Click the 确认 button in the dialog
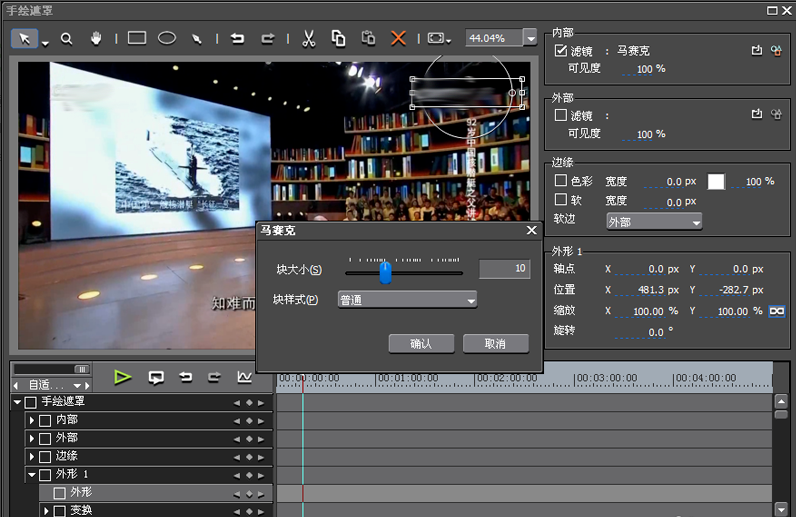The height and width of the screenshot is (517, 796). tap(420, 343)
